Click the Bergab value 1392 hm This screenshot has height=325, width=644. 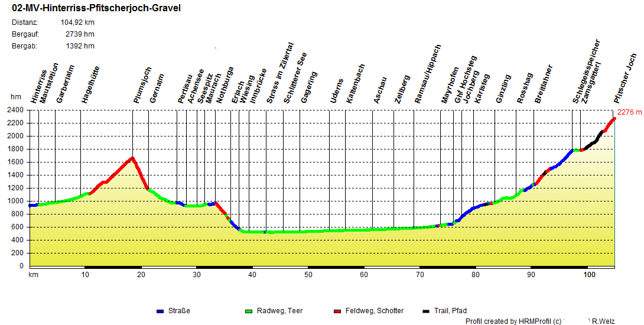[80, 46]
